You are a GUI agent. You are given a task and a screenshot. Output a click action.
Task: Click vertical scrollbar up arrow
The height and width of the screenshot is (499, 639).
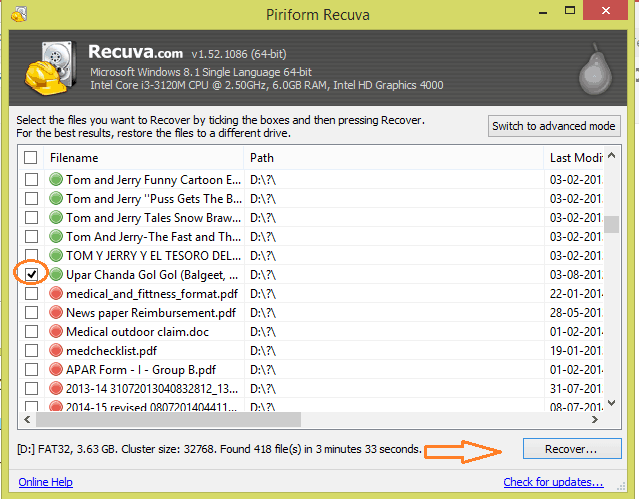[x=611, y=155]
